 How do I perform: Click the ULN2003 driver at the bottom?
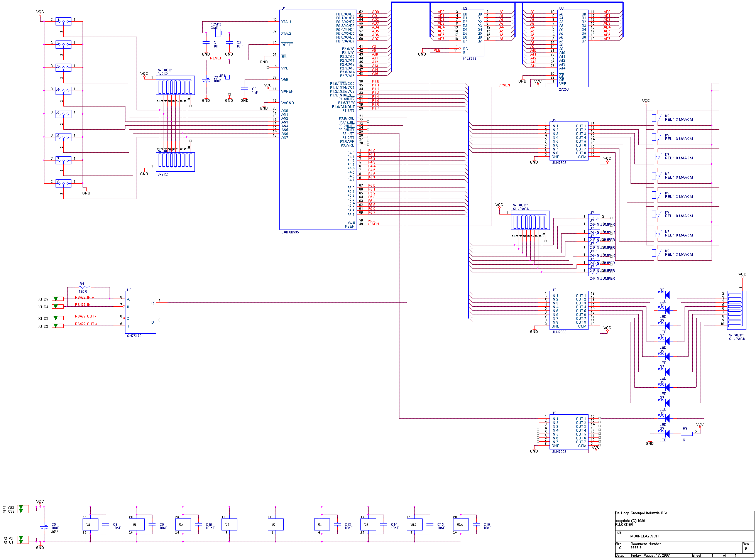[x=569, y=432]
